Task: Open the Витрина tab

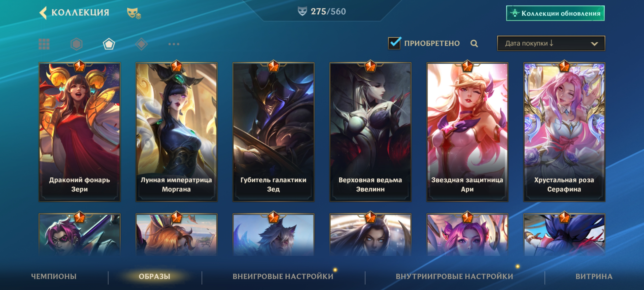Action: 594,276
